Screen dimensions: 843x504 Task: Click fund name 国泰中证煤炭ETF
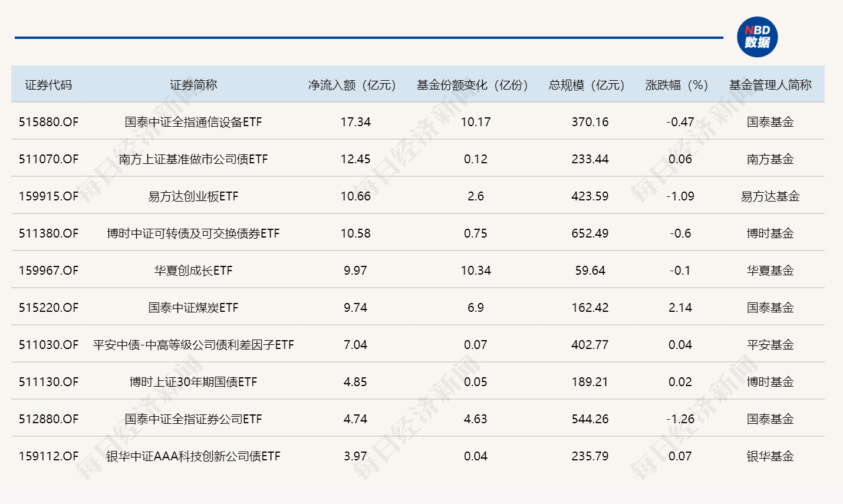point(193,308)
